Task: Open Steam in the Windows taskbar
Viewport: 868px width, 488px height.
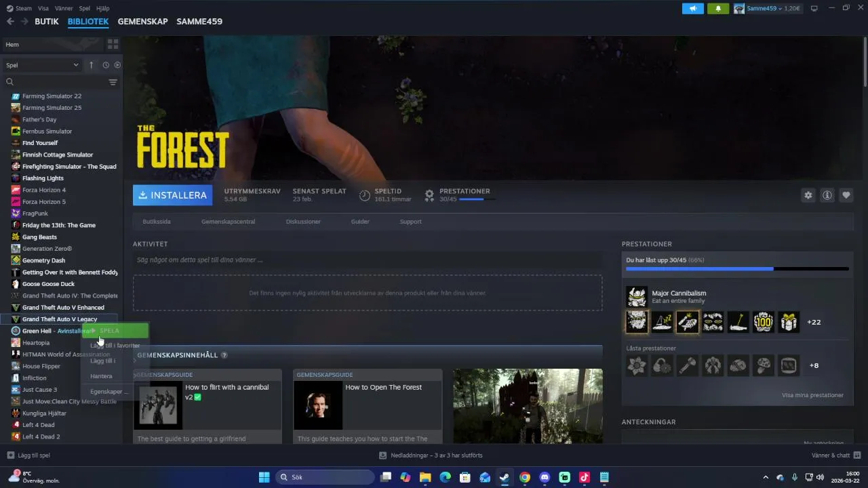Action: 505,477
